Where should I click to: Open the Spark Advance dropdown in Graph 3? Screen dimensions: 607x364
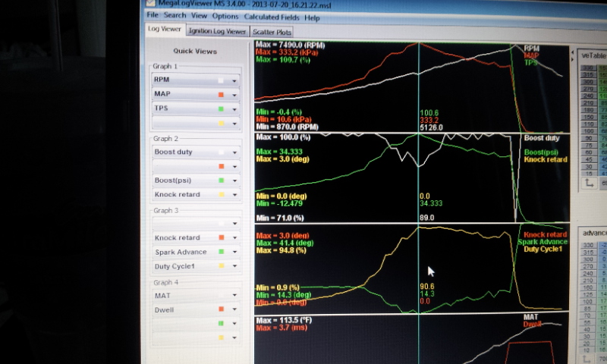click(x=234, y=252)
